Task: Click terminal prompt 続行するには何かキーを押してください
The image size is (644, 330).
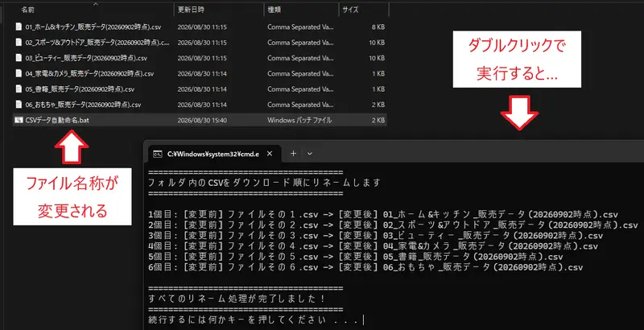Action: (256, 320)
